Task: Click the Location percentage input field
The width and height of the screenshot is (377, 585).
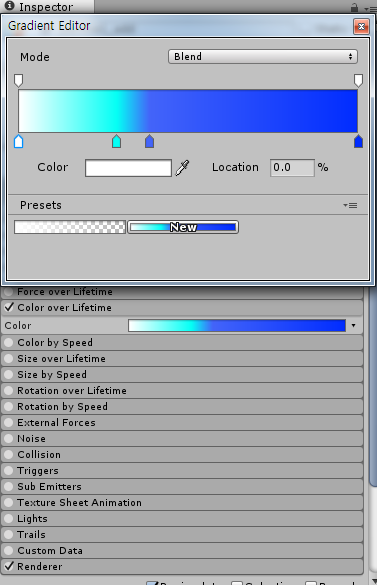Action: pyautogui.click(x=292, y=168)
